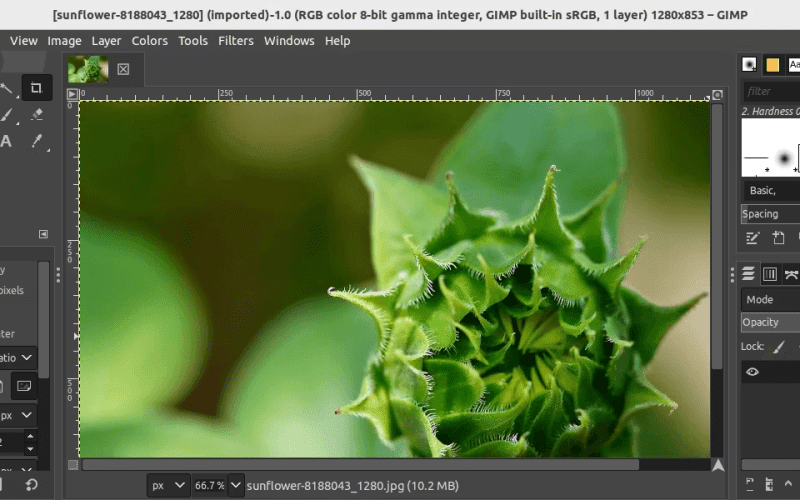Select the Crop tool
The width and height of the screenshot is (800, 500).
coord(36,88)
